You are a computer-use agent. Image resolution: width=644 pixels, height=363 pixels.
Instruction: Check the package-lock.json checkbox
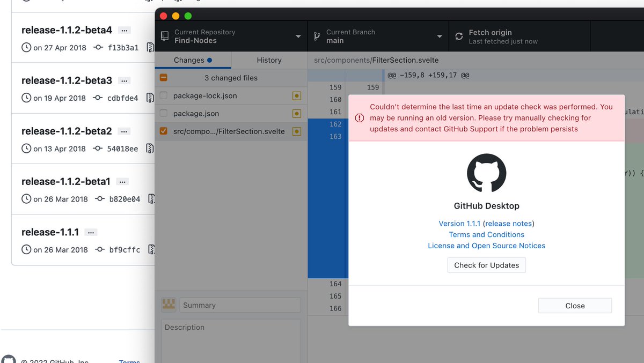pyautogui.click(x=163, y=95)
